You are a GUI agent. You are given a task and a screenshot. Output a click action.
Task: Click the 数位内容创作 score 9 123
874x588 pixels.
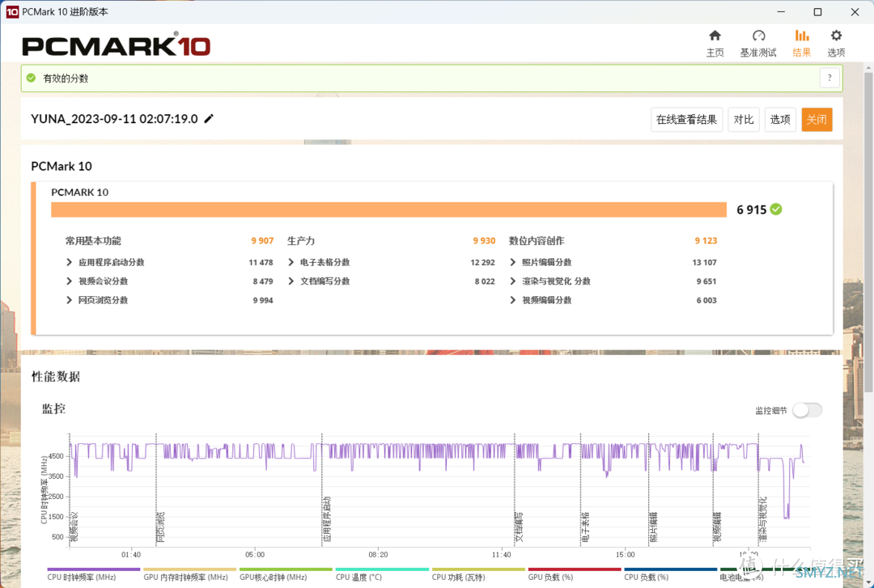tap(706, 241)
